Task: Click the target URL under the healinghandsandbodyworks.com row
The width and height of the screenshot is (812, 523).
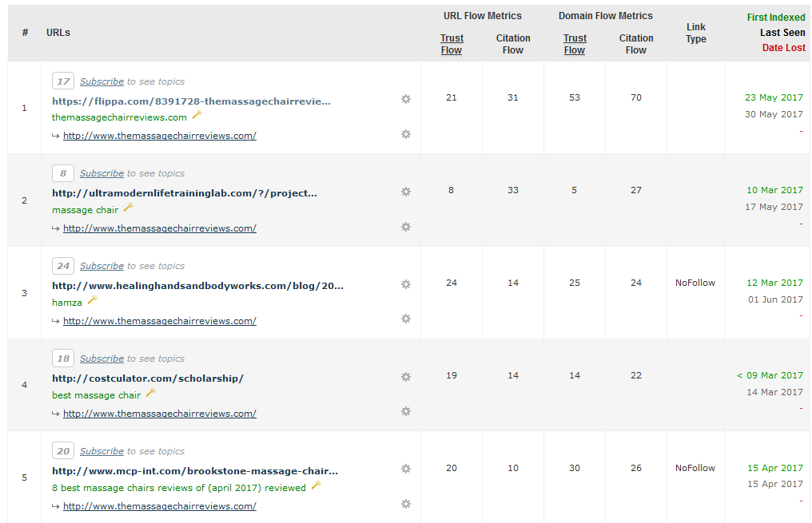Action: click(x=160, y=321)
